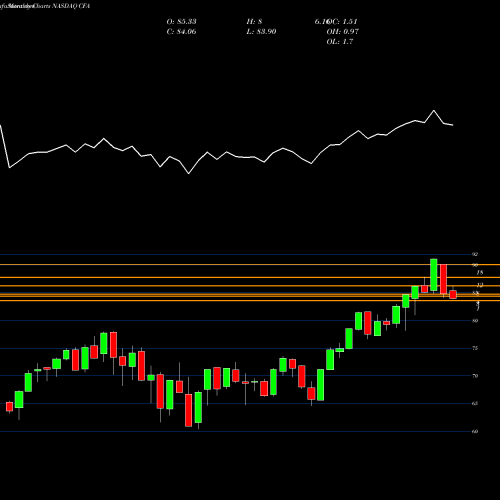500x500 pixels.
Task: Click the 75 price axis label
Action: 475,348
